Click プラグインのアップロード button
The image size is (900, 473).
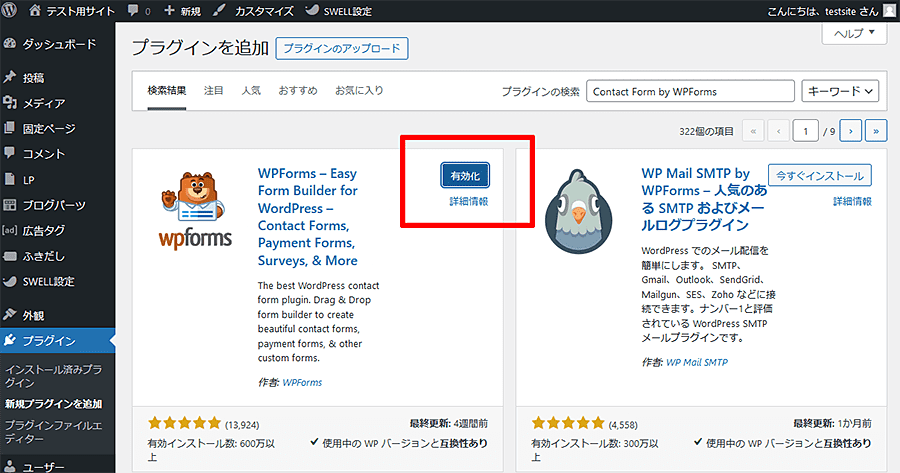pos(342,48)
